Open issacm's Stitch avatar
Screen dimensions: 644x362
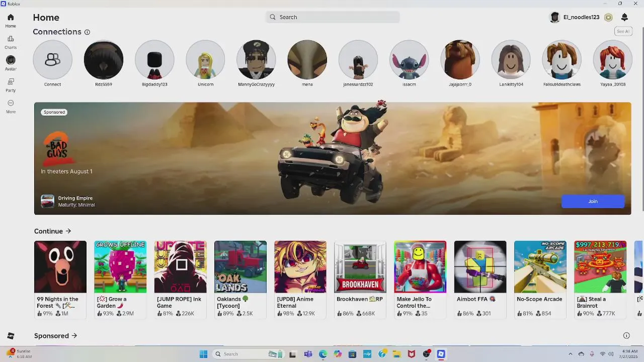409,60
